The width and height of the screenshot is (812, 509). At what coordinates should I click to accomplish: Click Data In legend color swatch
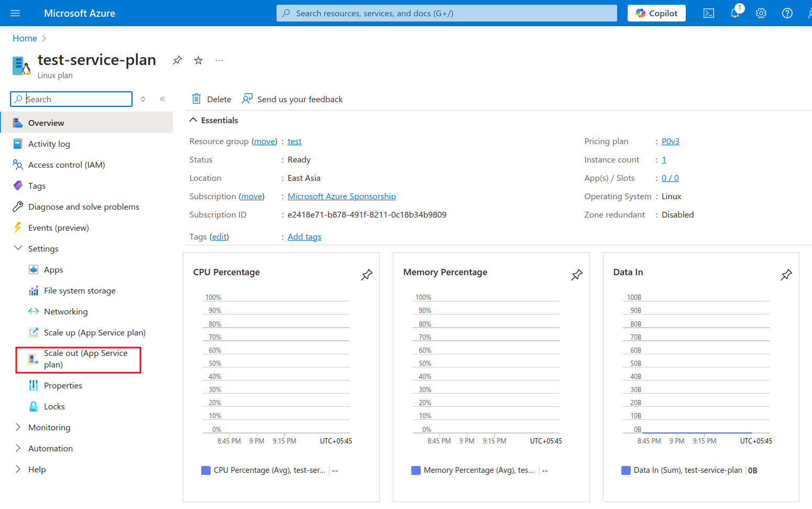click(626, 470)
